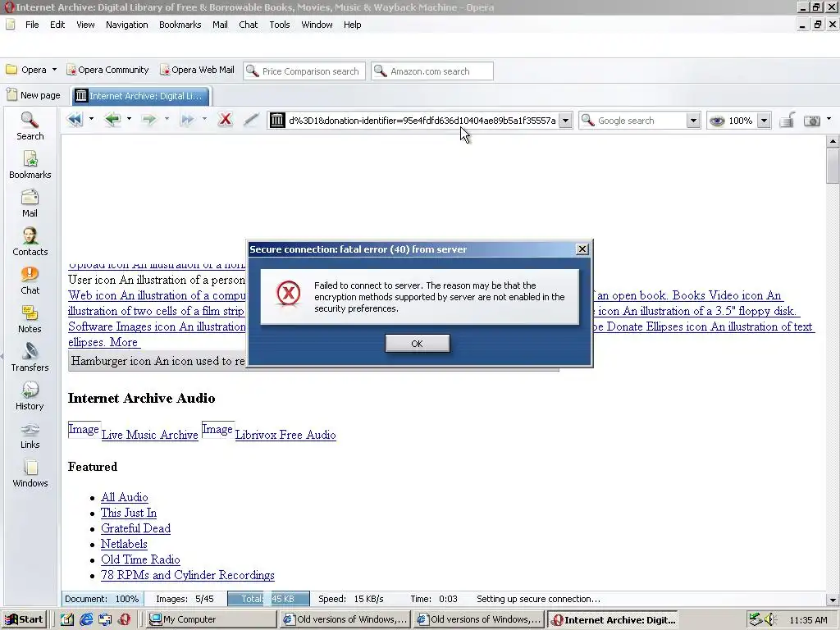Click the site icon in address bar
This screenshot has width=840, height=630.
(277, 121)
